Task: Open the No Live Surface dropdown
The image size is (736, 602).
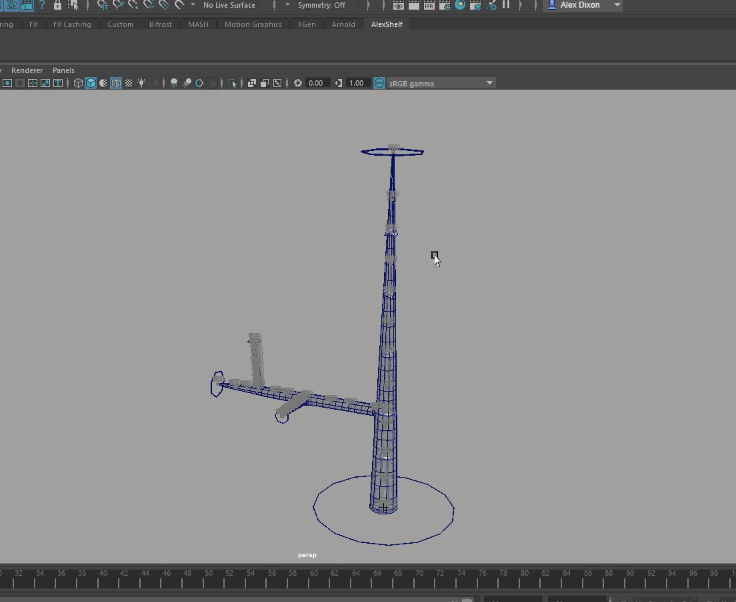Action: pos(229,5)
